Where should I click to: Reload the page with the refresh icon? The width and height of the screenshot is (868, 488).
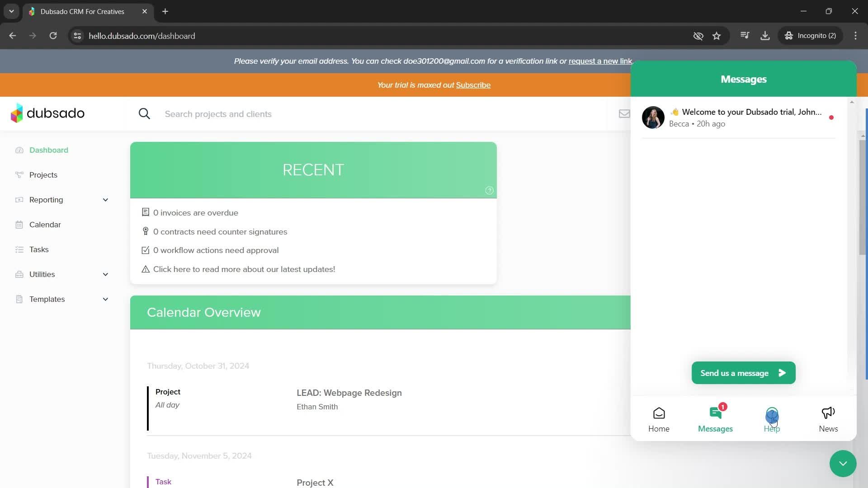[x=53, y=36]
